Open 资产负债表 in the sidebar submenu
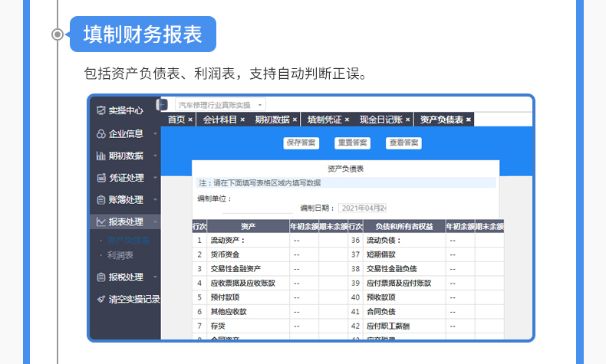The height and width of the screenshot is (364, 606). tap(128, 241)
